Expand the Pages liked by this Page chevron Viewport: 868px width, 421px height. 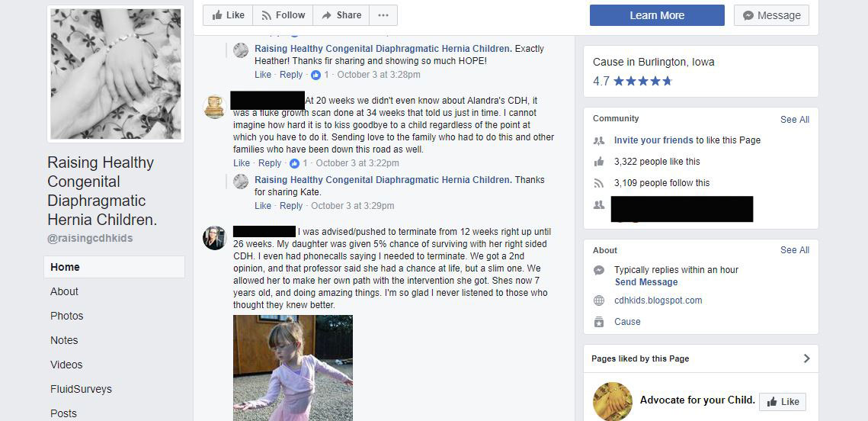[806, 358]
